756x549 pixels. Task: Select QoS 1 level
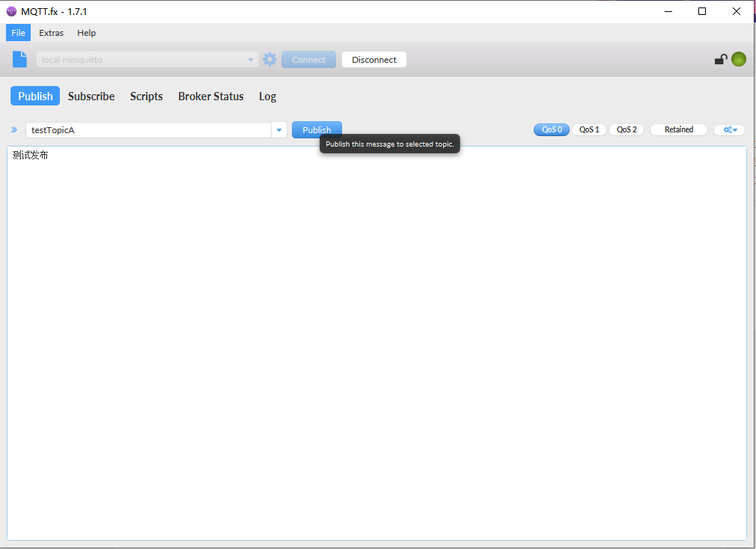[x=589, y=129]
